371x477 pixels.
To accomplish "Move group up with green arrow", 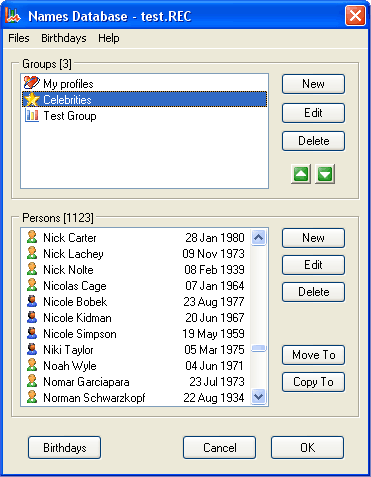I will (x=301, y=174).
